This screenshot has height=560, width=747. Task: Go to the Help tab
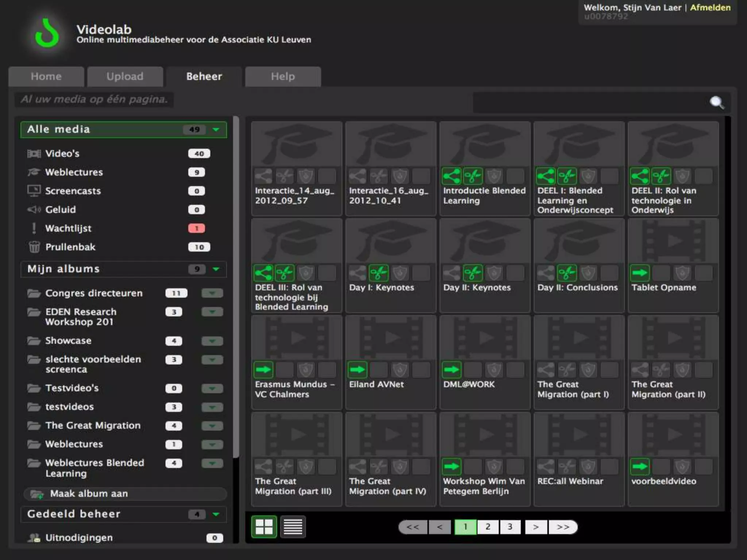coord(283,77)
